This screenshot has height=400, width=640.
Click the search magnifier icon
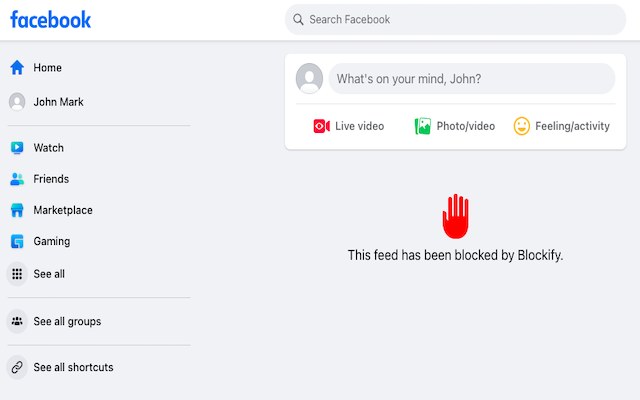click(x=298, y=20)
